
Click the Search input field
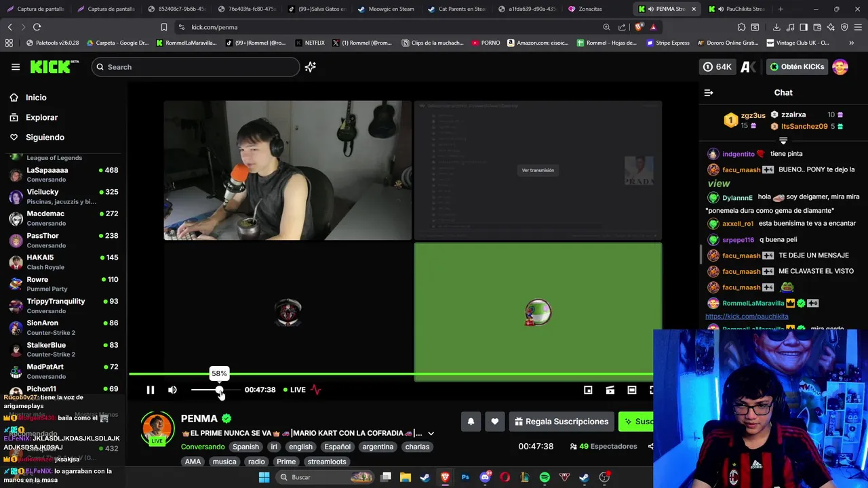click(195, 66)
